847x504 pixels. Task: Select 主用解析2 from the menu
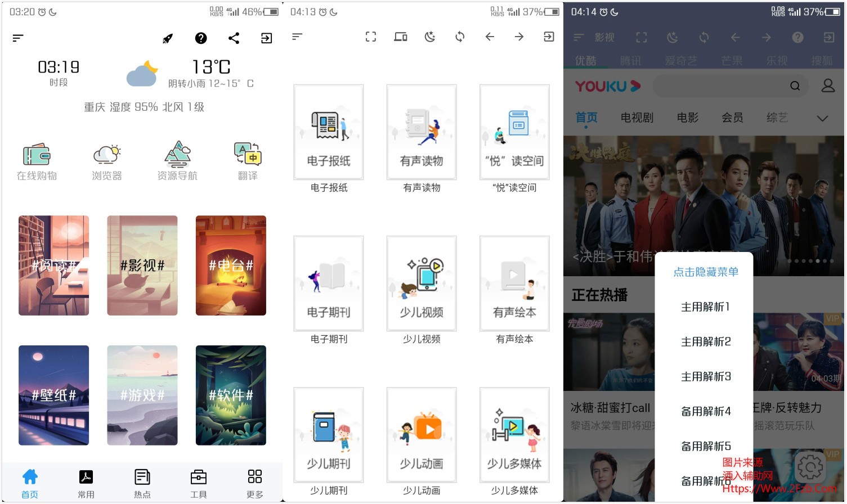tap(706, 341)
